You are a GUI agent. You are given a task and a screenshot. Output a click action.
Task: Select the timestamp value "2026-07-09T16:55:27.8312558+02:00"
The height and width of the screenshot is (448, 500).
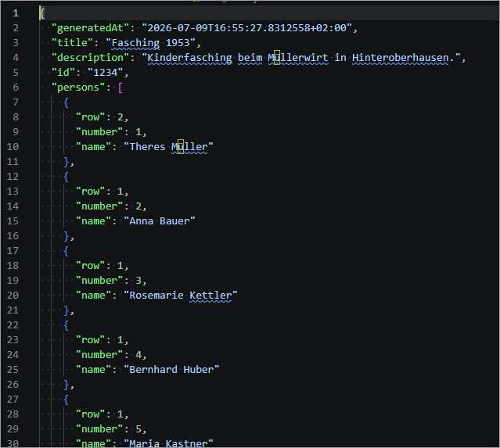(246, 28)
